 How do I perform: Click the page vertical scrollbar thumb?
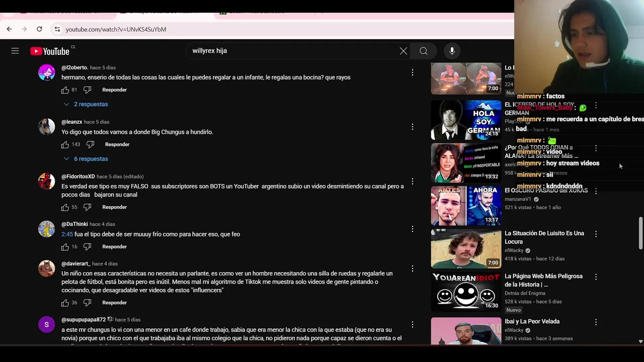click(x=640, y=233)
